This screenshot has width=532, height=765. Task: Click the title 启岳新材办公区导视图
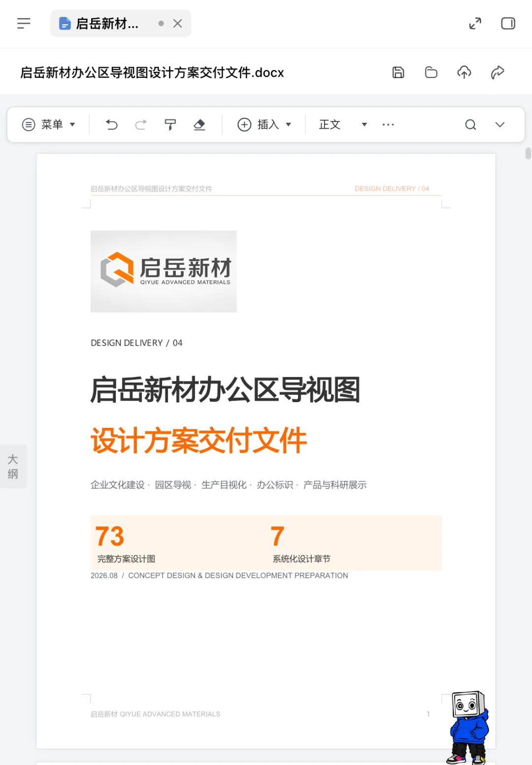(226, 390)
